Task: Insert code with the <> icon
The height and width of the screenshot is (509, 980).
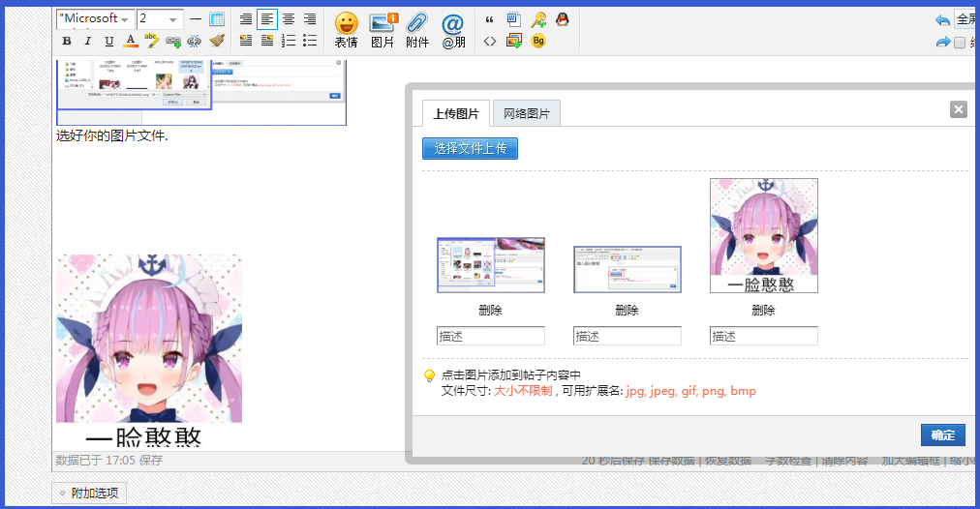Action: (490, 42)
